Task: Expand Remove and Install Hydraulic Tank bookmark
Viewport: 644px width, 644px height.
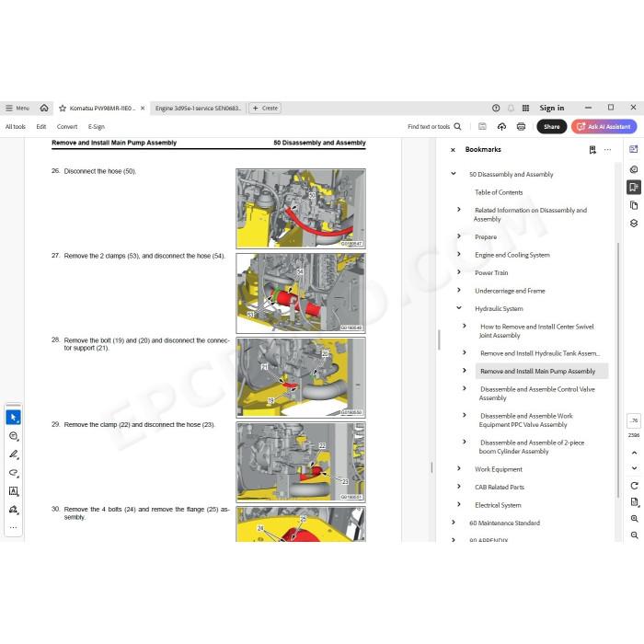Action: click(465, 352)
